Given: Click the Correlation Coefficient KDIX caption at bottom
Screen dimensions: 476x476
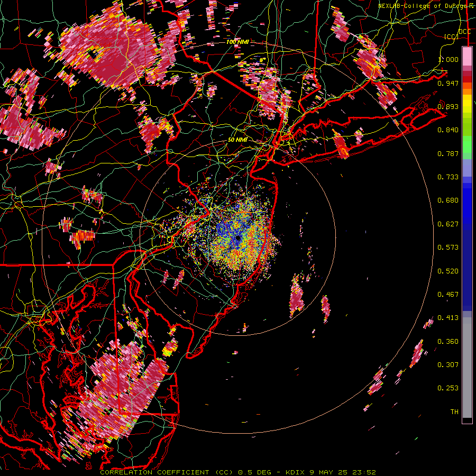Looking at the screenshot, I should tap(238, 472).
